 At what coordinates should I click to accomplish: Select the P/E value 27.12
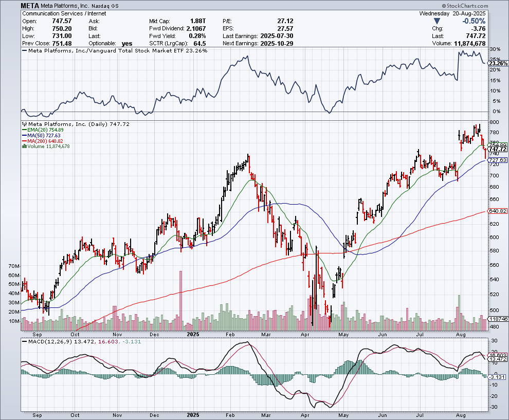tap(285, 21)
